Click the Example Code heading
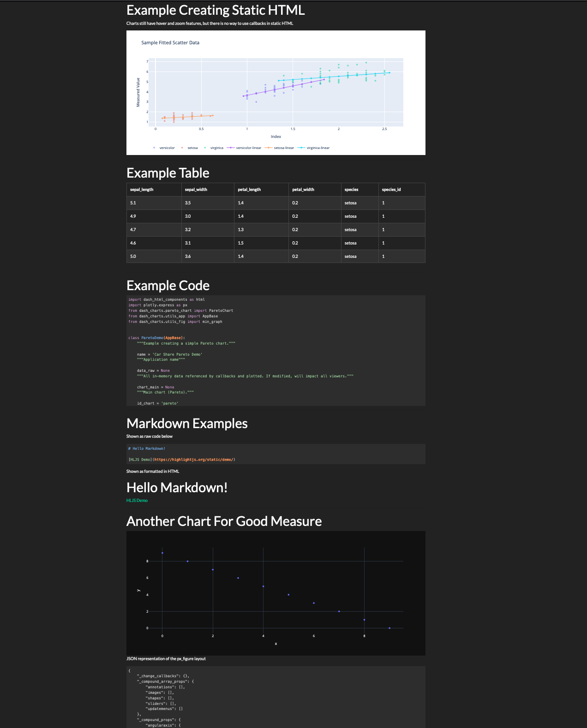The width and height of the screenshot is (587, 728). tap(168, 286)
